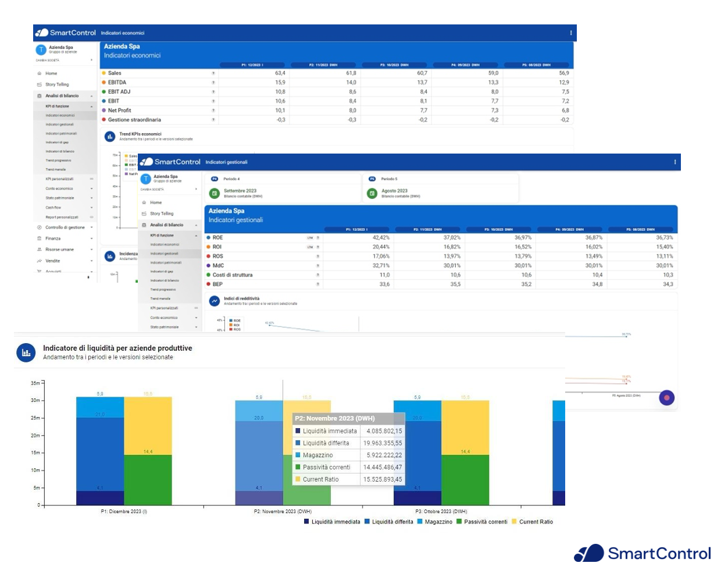
Task: Click Agosto 2023 green calendar icon
Action: 372,193
